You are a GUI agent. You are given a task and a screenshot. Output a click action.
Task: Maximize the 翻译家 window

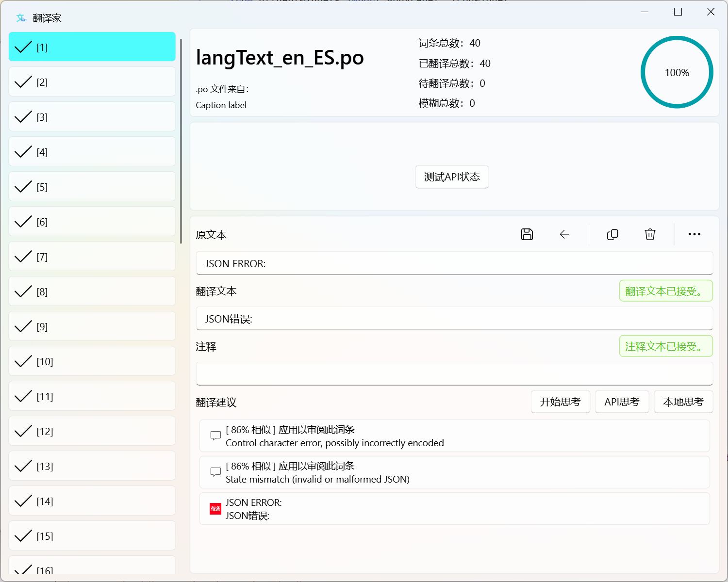678,12
